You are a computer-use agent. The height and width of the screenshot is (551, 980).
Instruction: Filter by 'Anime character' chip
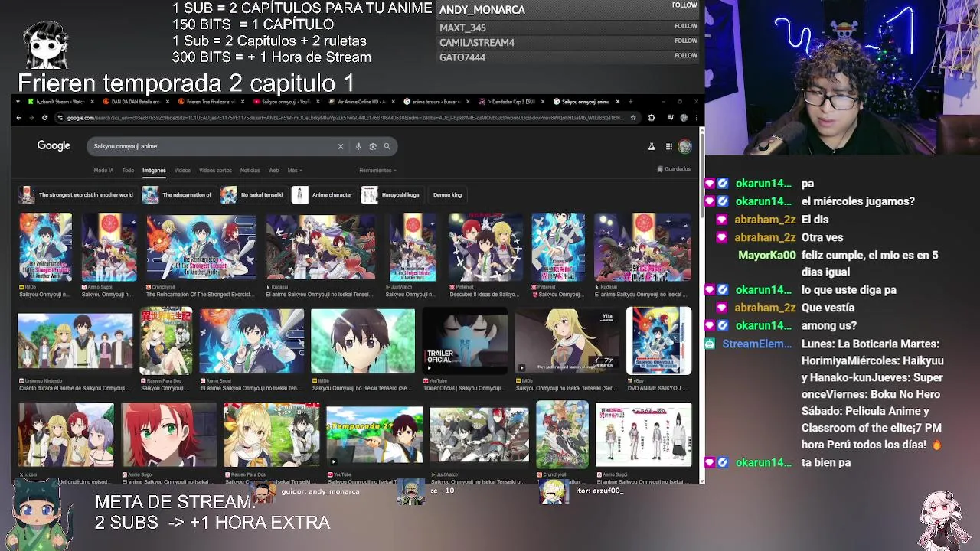point(324,195)
